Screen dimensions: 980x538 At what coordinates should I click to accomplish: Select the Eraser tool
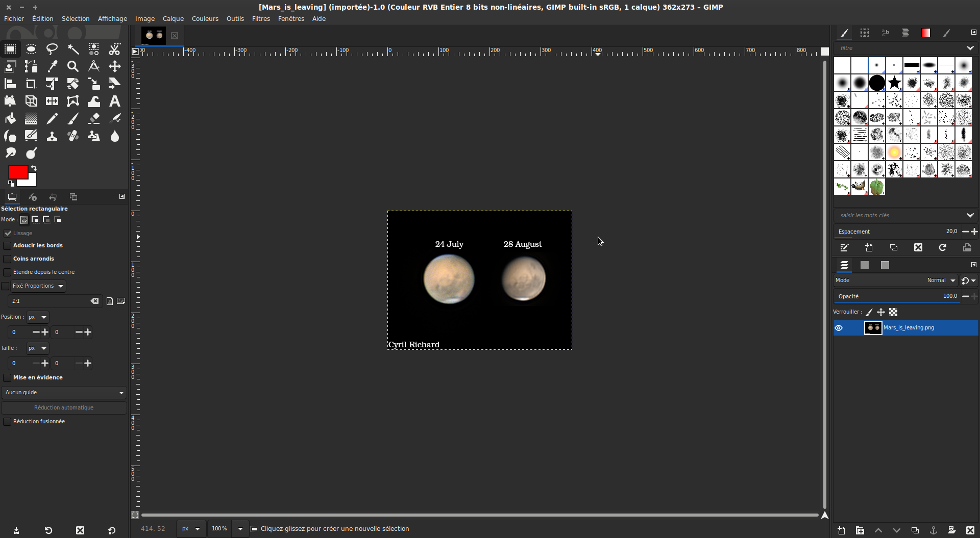point(94,119)
